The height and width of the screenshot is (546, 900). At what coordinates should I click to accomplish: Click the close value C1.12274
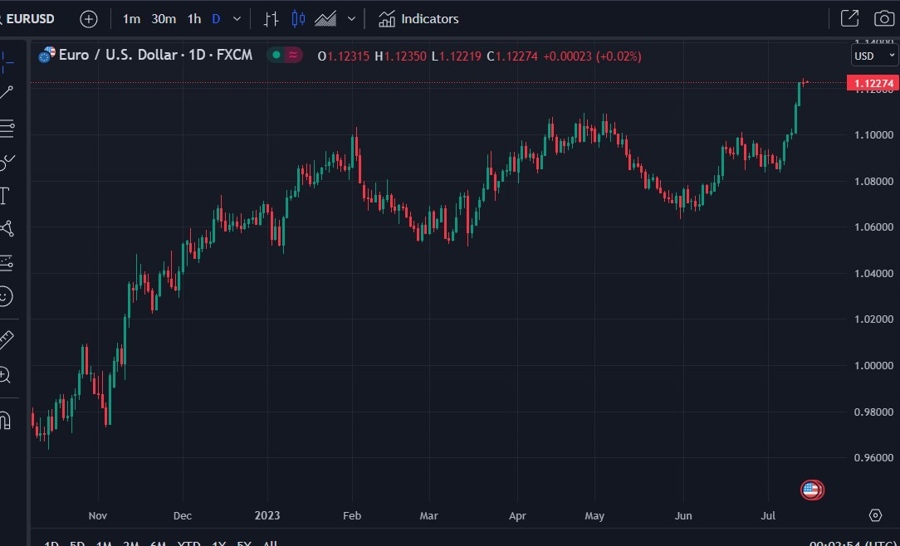coord(512,56)
